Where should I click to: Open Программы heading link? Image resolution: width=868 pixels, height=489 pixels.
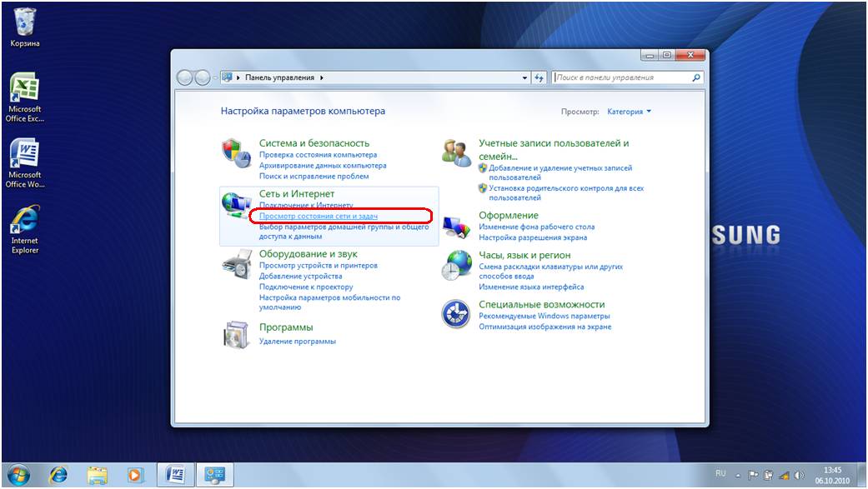(x=286, y=327)
